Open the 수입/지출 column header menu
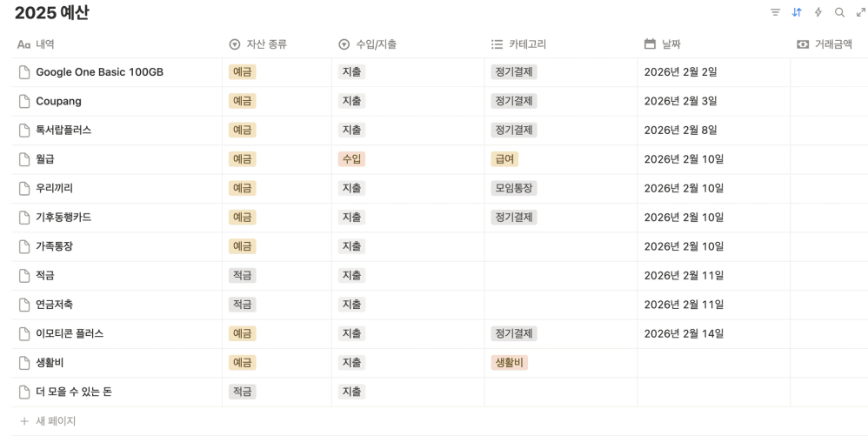 pos(375,44)
